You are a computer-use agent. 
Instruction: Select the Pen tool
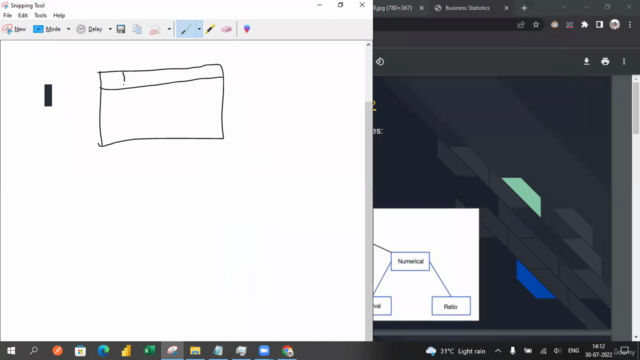[186, 29]
